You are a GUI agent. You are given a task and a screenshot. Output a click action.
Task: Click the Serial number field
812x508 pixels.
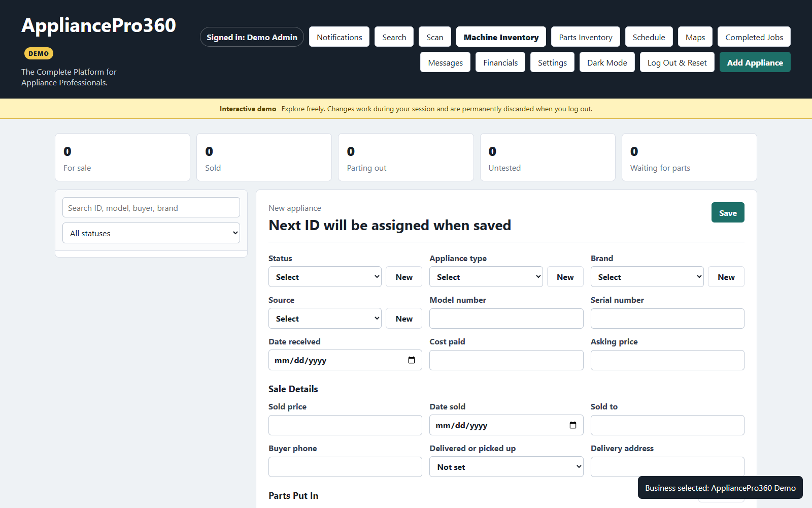[x=667, y=319]
